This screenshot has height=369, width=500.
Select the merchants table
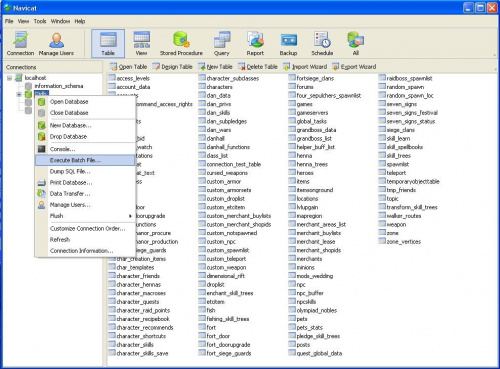tap(305, 259)
